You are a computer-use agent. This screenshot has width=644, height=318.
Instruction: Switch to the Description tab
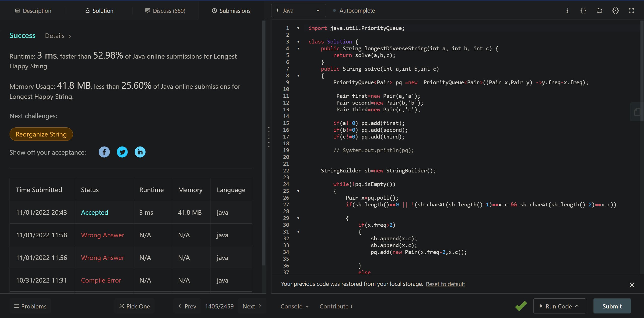coord(33,11)
